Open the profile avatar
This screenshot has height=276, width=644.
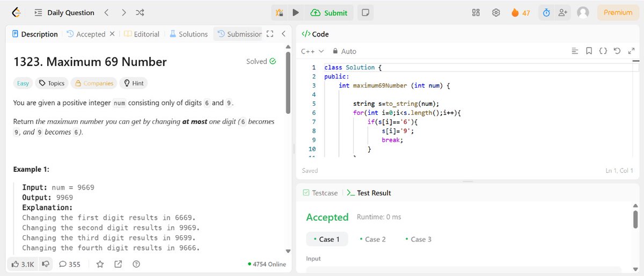[x=583, y=12]
